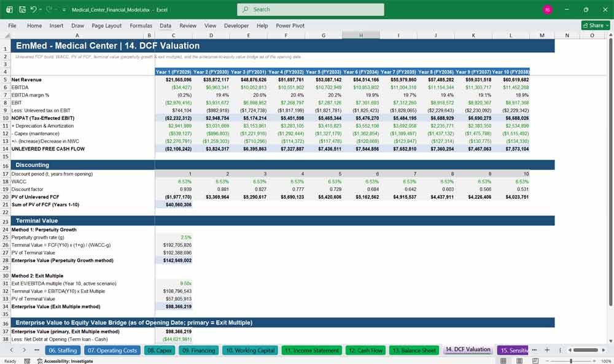Select column C header
This screenshot has height=364, width=614.
pos(174,35)
